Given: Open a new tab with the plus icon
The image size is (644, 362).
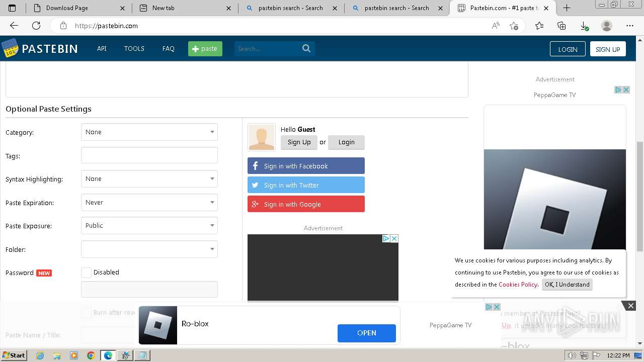Looking at the screenshot, I should 567,8.
